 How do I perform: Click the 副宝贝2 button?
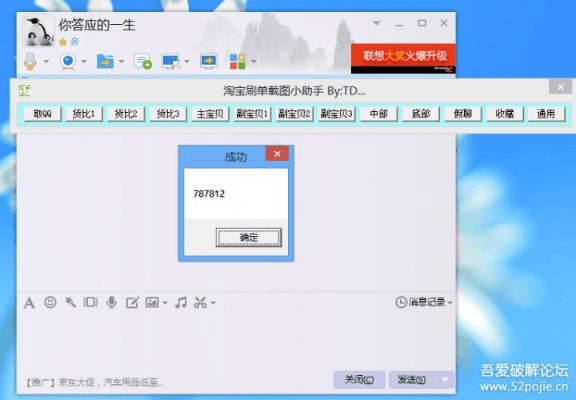click(x=294, y=114)
